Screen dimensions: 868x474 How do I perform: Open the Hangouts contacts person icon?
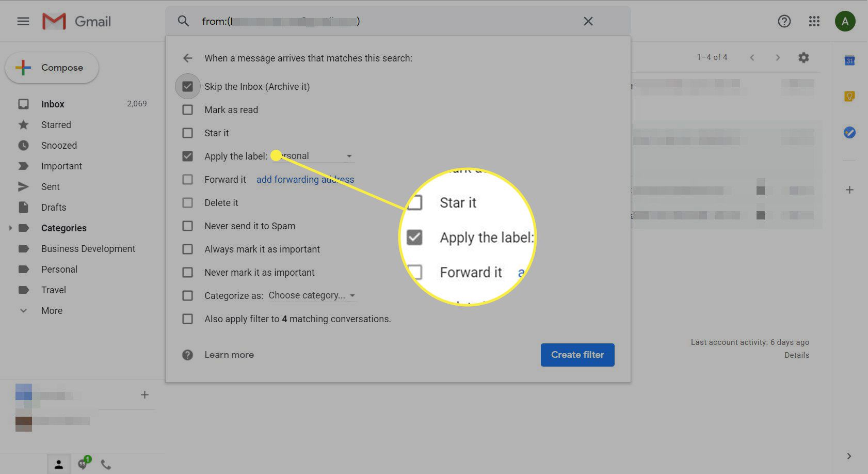click(x=59, y=464)
